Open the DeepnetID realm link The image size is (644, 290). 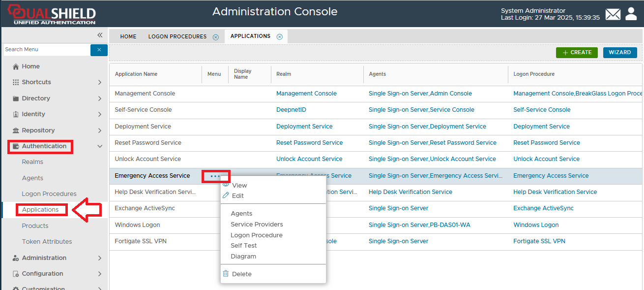click(291, 110)
